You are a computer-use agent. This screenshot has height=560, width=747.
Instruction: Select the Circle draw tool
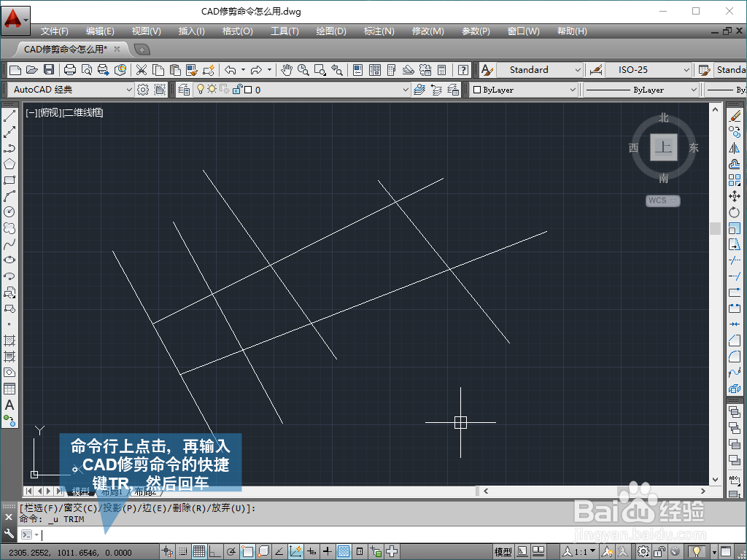pyautogui.click(x=9, y=212)
